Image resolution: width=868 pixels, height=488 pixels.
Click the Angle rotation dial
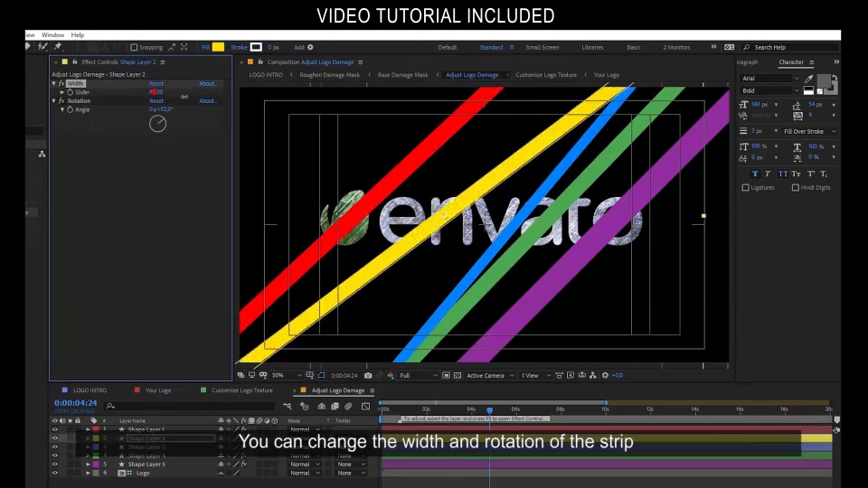point(157,124)
